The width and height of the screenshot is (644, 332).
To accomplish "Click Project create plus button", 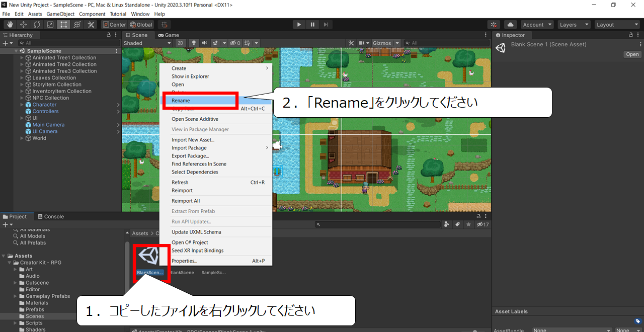I will 7,224.
